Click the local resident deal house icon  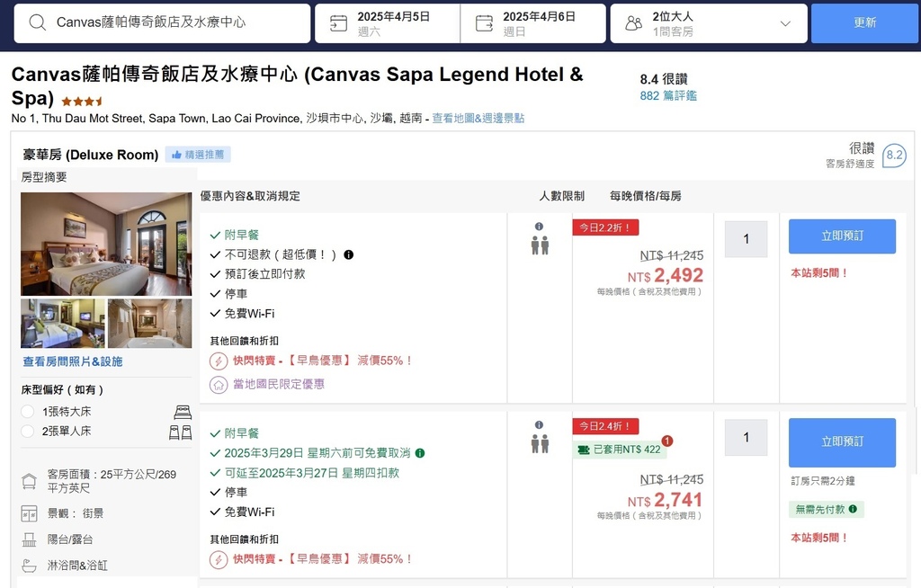[219, 385]
